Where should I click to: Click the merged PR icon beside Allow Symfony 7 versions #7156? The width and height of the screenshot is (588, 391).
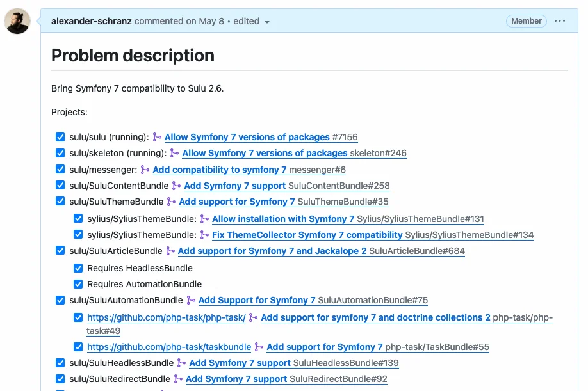[157, 137]
